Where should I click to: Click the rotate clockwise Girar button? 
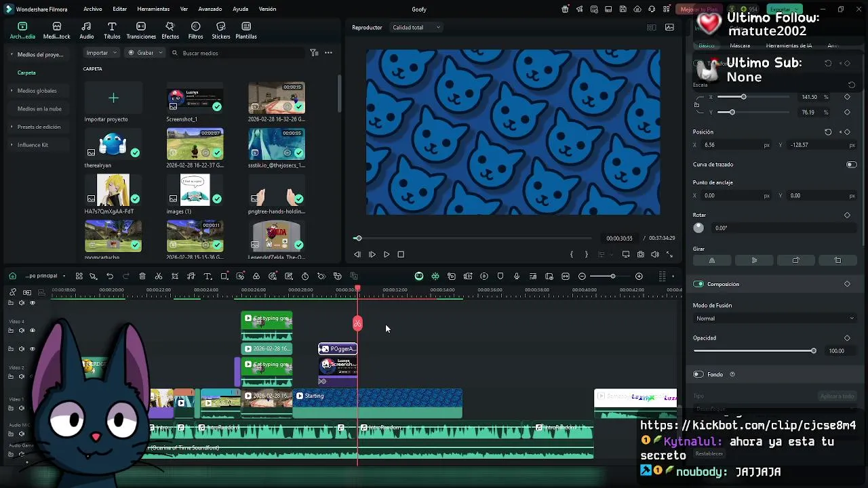coord(796,260)
